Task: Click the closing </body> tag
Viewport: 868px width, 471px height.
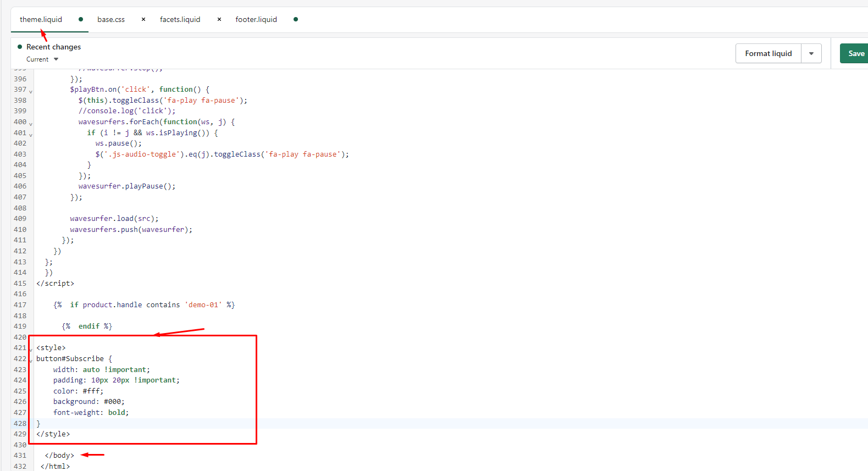Action: click(59, 456)
